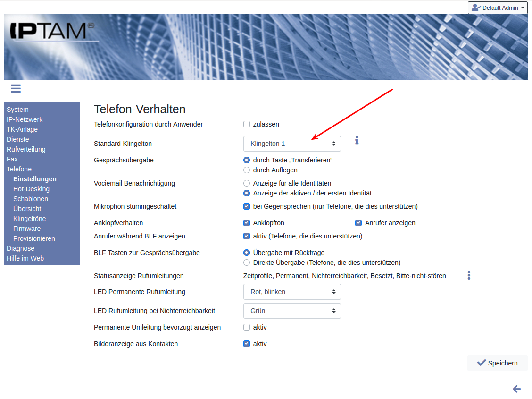This screenshot has height=399, width=532.
Task: Select the Direkte Übergabe radio option
Action: click(247, 263)
